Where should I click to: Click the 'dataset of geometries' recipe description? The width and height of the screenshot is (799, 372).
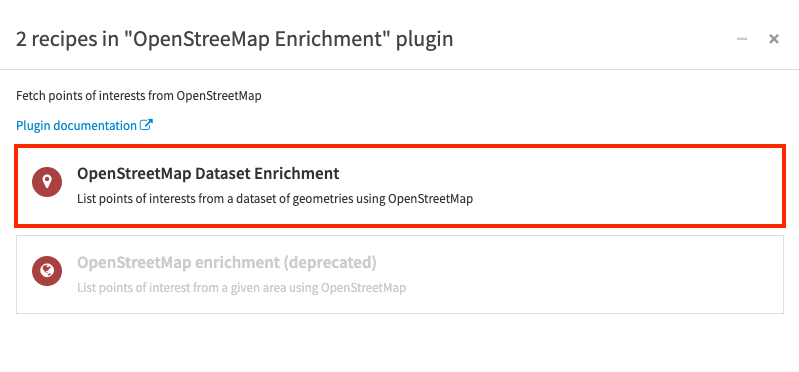[275, 199]
